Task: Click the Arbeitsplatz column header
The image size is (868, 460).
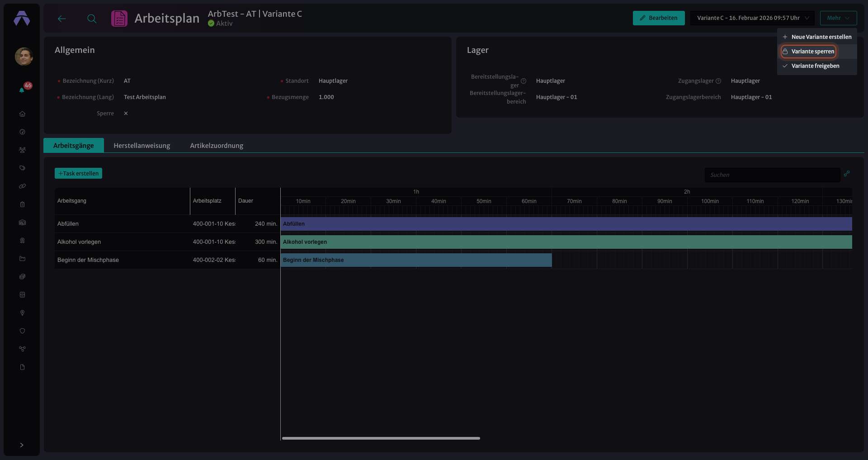Action: 212,201
